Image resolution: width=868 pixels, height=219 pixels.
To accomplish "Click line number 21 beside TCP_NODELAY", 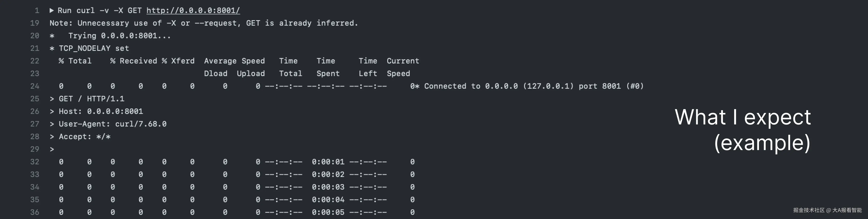I will click(x=35, y=48).
